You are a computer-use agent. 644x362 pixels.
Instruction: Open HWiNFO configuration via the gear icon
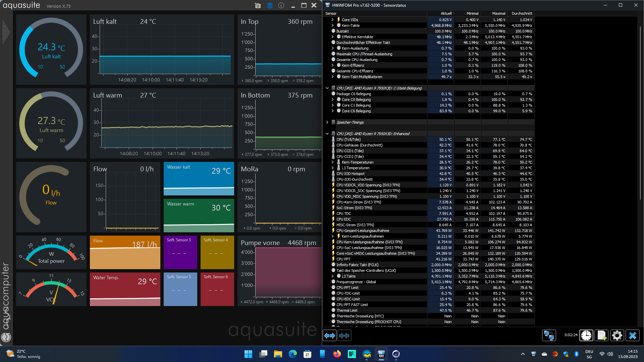617,335
